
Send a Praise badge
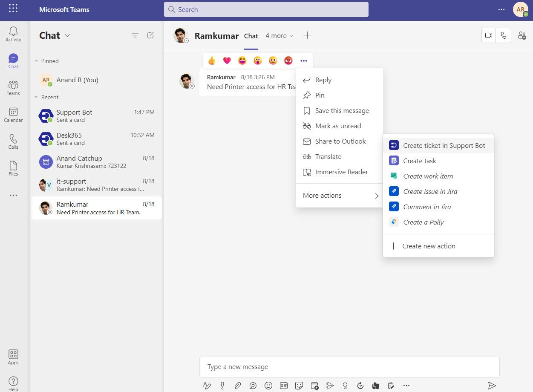coord(345,385)
